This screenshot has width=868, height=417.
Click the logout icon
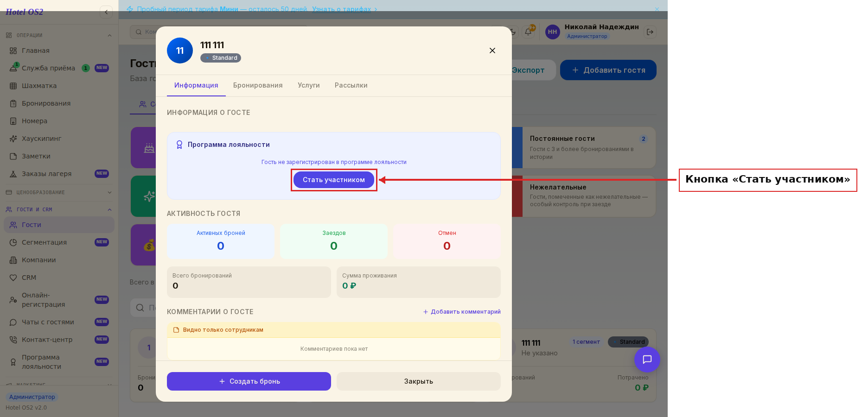(650, 32)
